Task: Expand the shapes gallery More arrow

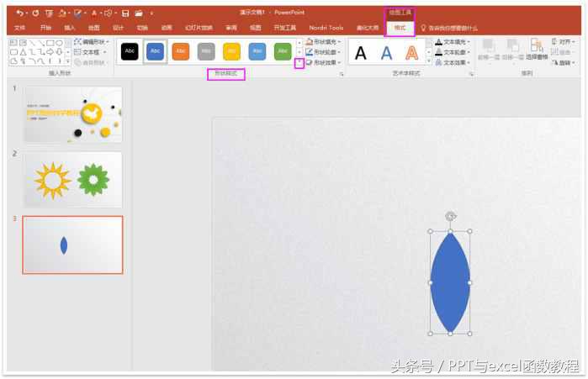Action: pyautogui.click(x=68, y=61)
